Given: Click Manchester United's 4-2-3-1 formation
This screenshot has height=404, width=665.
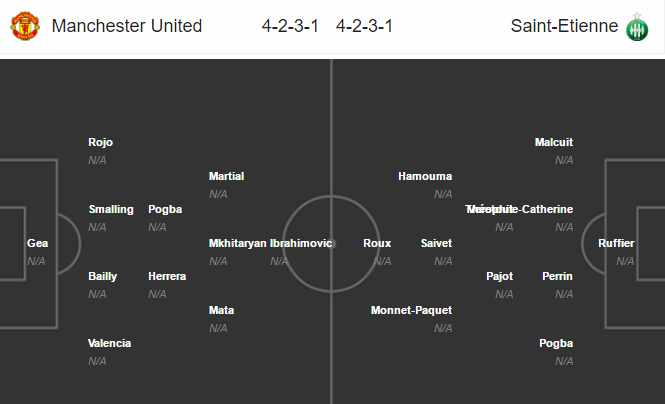Looking at the screenshot, I should point(290,26).
